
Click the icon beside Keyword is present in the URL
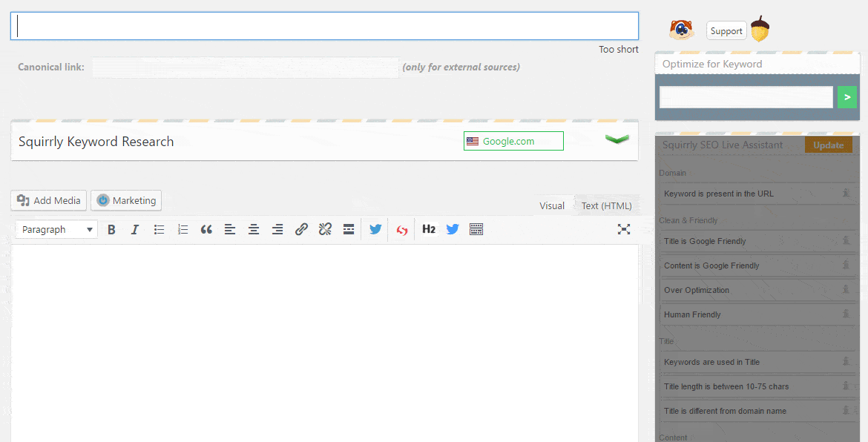846,193
